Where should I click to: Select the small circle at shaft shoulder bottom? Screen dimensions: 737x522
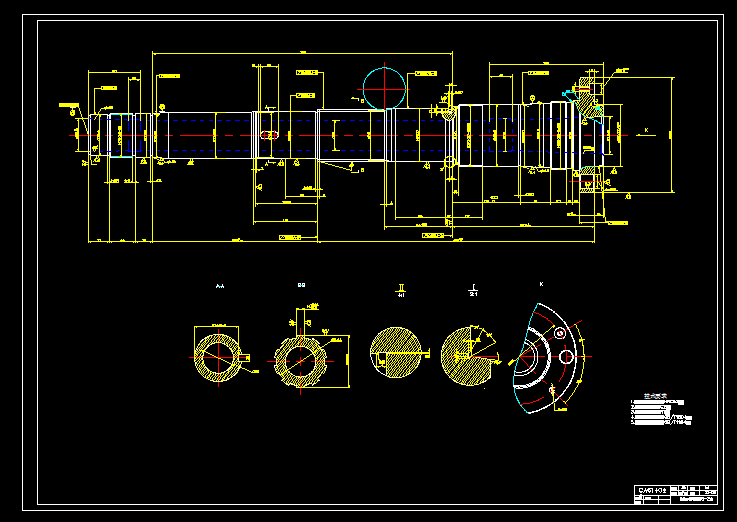(x=449, y=162)
